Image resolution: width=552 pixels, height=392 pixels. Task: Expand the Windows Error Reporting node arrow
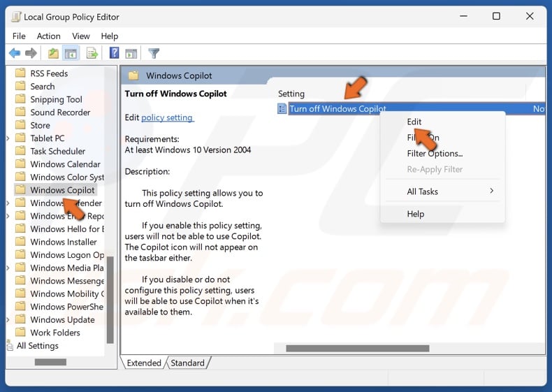click(8, 216)
